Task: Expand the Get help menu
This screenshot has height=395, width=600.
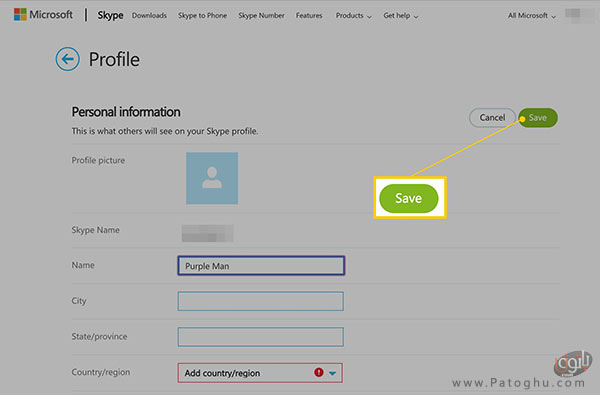Action: coord(401,16)
